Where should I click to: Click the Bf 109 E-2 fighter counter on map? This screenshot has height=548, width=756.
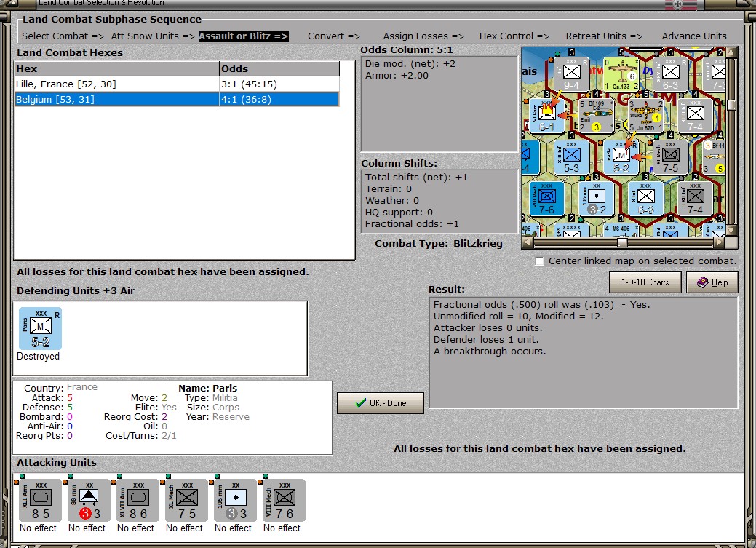coord(597,116)
